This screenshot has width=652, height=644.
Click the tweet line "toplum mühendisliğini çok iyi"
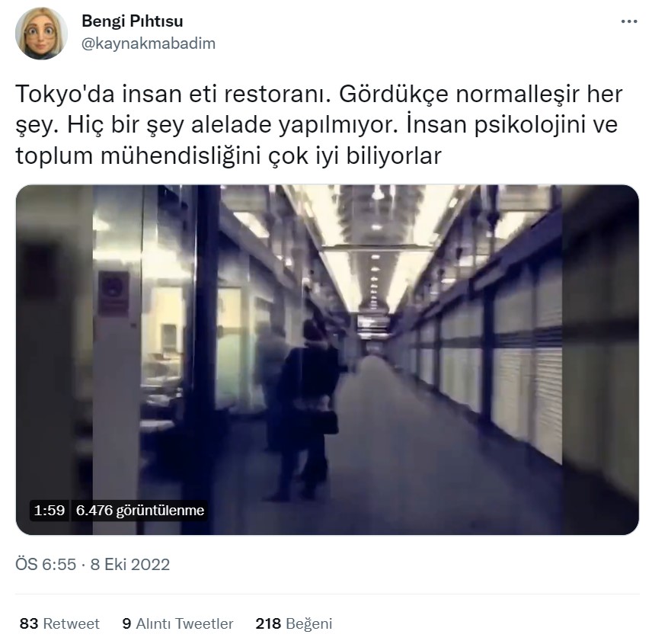(x=229, y=156)
